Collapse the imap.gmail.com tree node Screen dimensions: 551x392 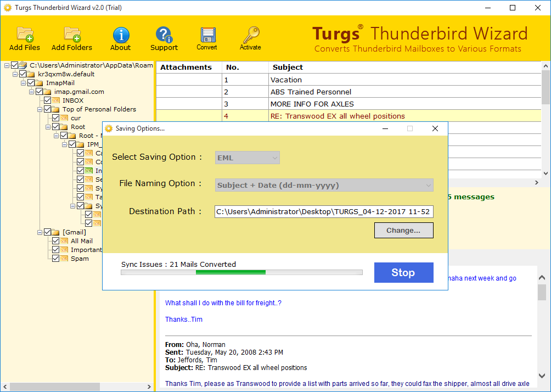[31, 92]
